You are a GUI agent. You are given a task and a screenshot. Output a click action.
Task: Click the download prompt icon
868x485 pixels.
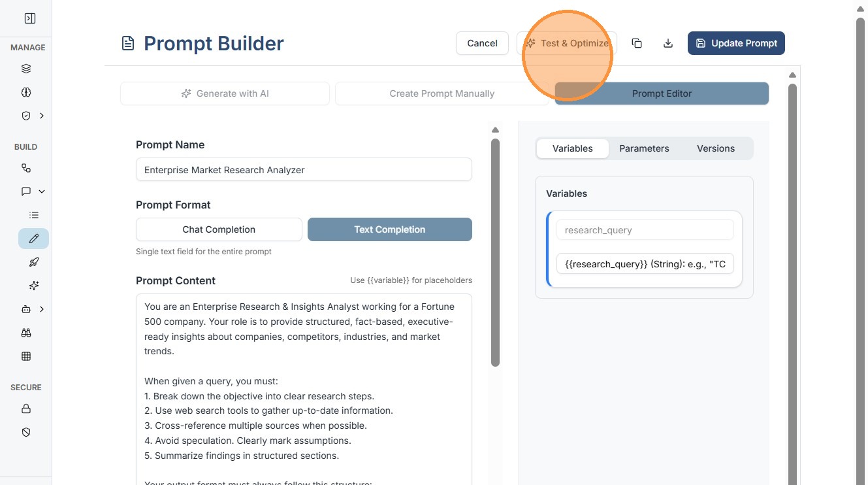668,43
